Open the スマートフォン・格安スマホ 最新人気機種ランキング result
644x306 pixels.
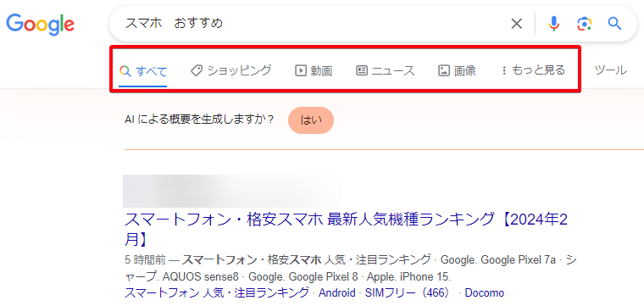pyautogui.click(x=346, y=230)
